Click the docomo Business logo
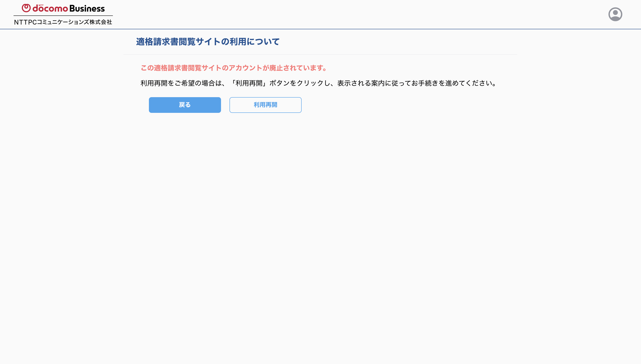 tap(63, 8)
